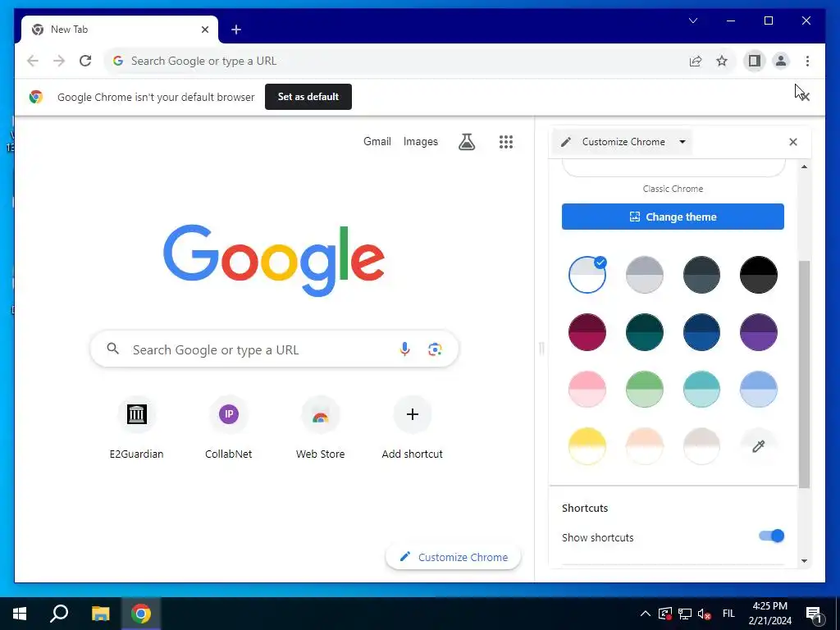Share this page via the share icon
Screen dimensions: 840x630
pos(696,61)
